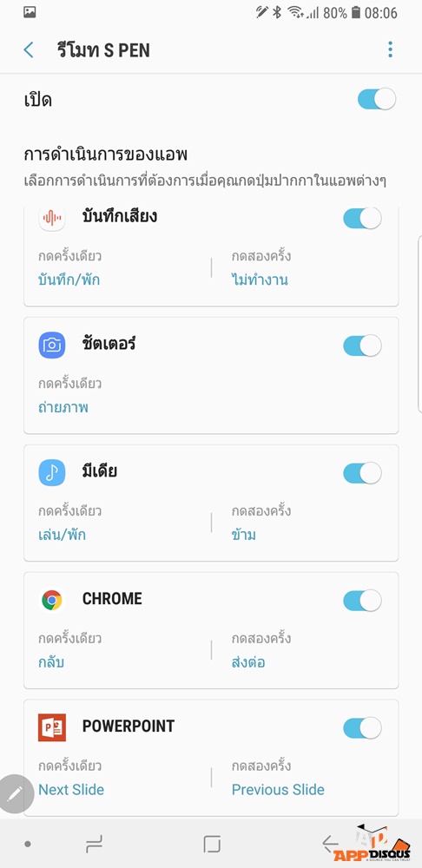Screen dimensions: 422x868
Task: Tap the PowerPoint app icon
Action: tap(52, 727)
